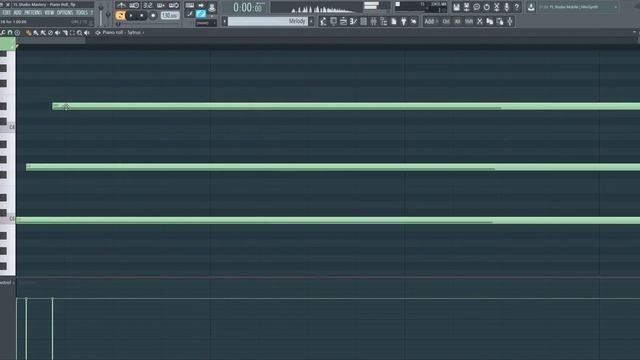This screenshot has height=360, width=640.
Task: Select the dashed-rectangle Select tool
Action: pos(72,32)
